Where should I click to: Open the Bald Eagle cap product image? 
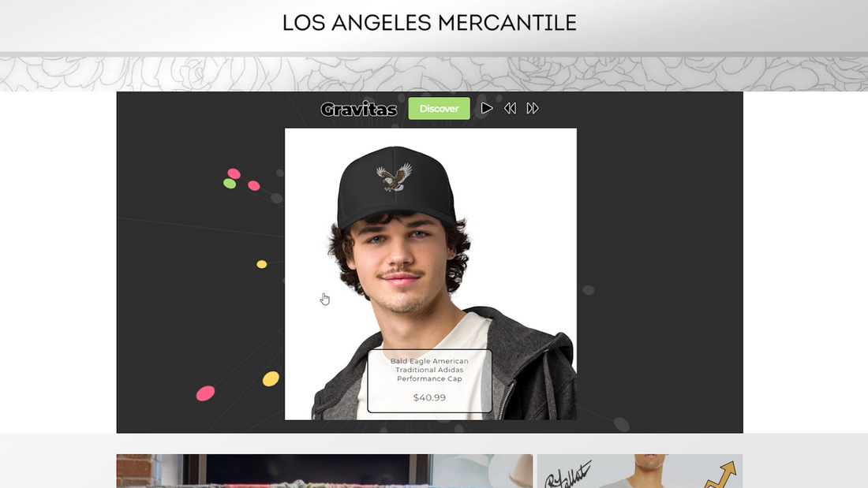(431, 274)
